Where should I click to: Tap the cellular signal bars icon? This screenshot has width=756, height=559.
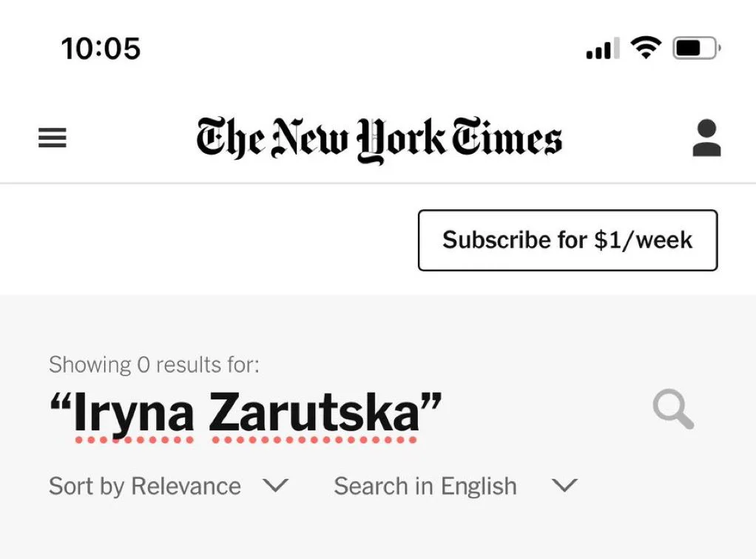point(603,48)
